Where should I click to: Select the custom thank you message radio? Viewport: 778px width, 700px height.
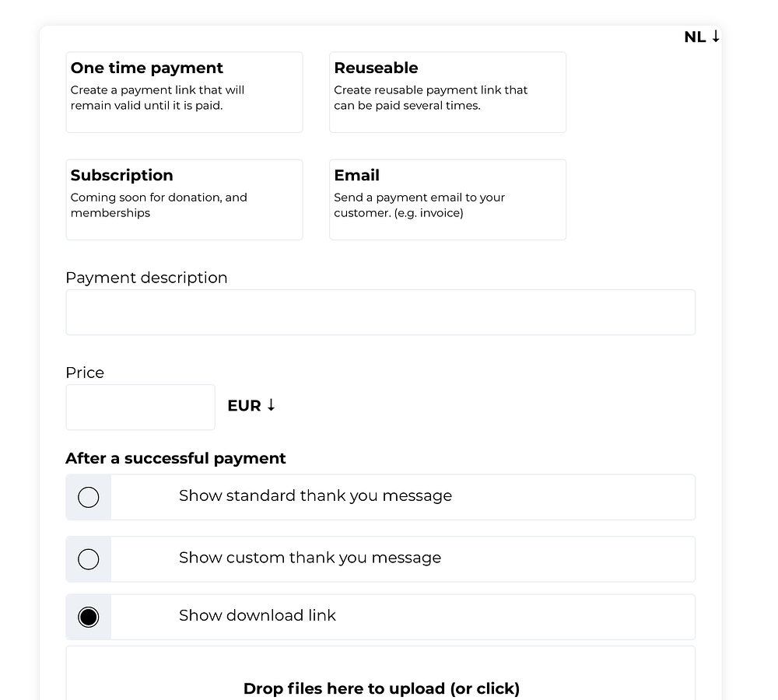coord(89,559)
